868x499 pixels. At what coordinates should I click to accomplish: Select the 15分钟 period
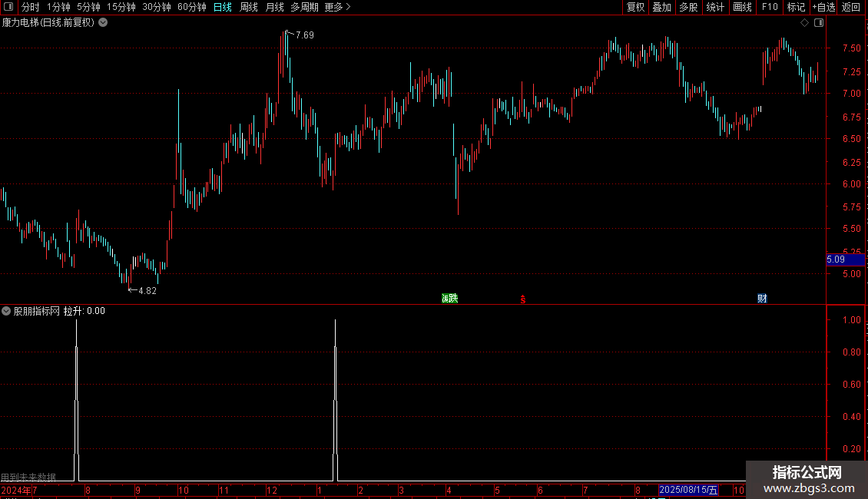pyautogui.click(x=121, y=7)
